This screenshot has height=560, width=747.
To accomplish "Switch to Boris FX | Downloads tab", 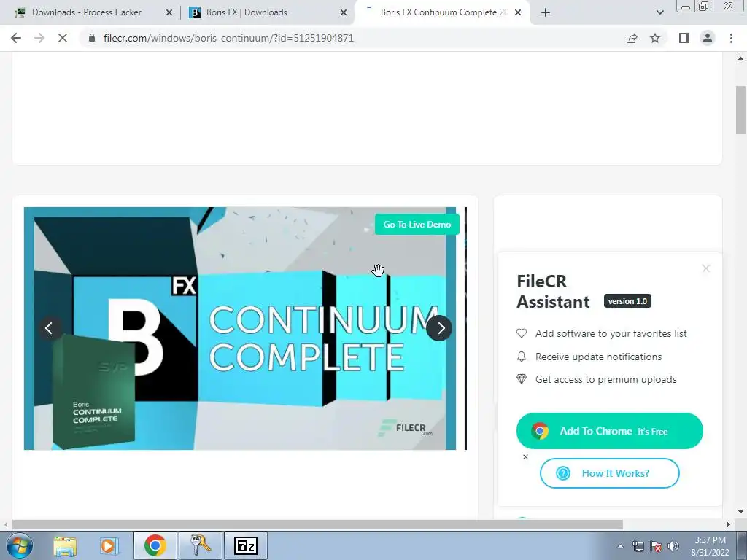I will pyautogui.click(x=247, y=12).
